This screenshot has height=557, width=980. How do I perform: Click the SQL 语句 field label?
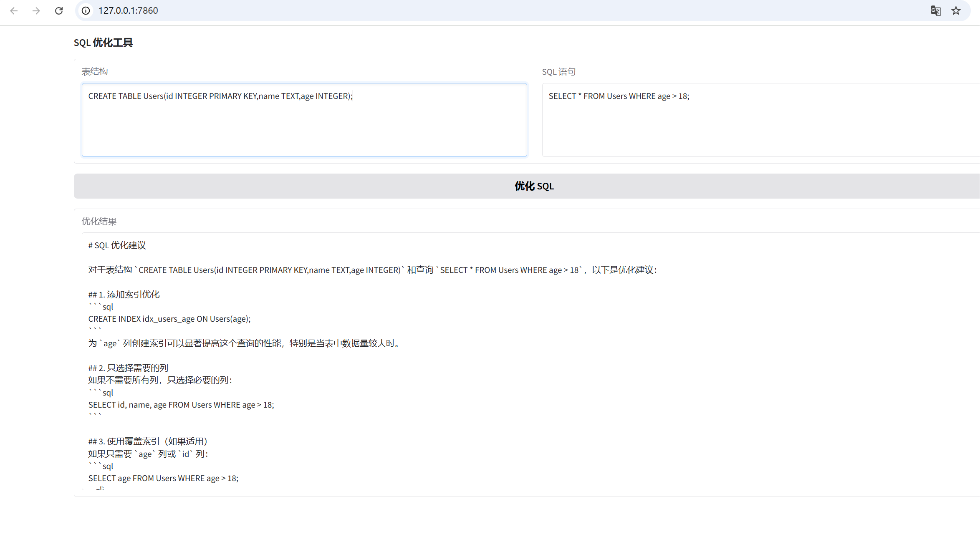pyautogui.click(x=558, y=72)
